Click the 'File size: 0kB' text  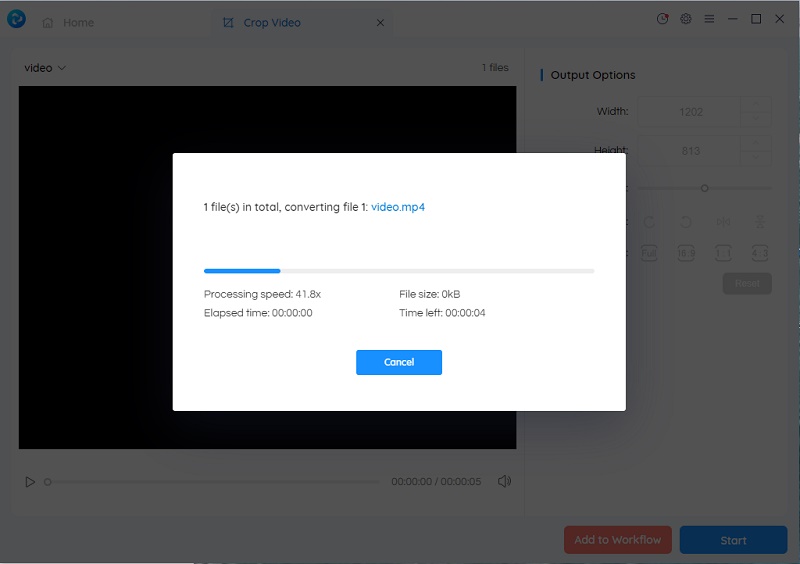pos(430,294)
